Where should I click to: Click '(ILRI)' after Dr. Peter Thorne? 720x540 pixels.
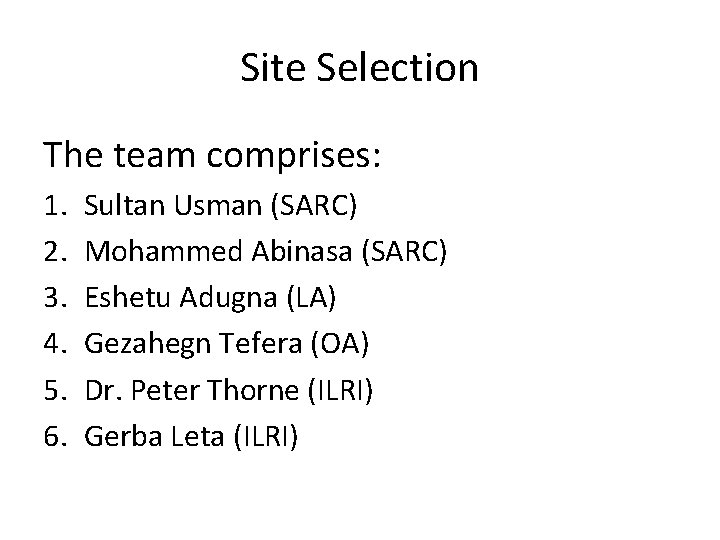click(340, 391)
